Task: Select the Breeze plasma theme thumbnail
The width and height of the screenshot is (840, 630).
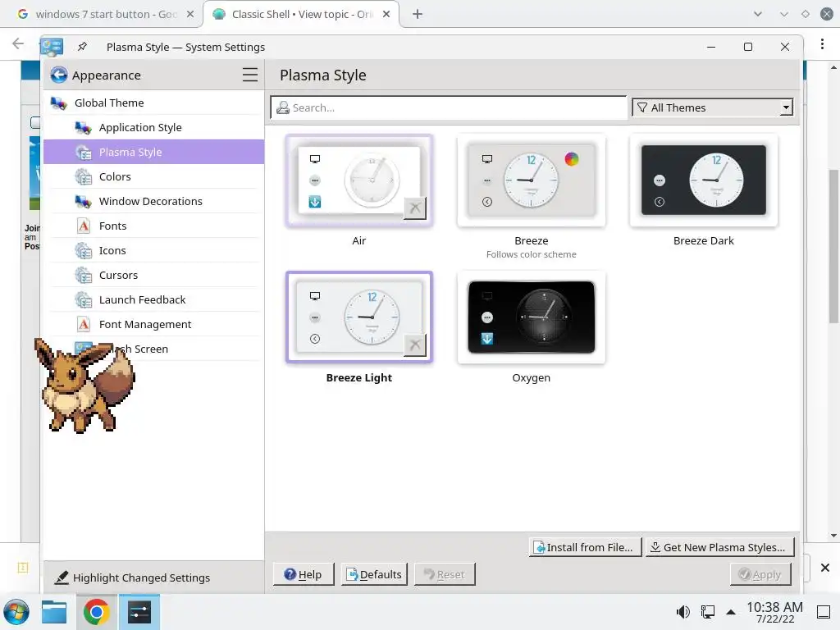Action: [x=532, y=181]
